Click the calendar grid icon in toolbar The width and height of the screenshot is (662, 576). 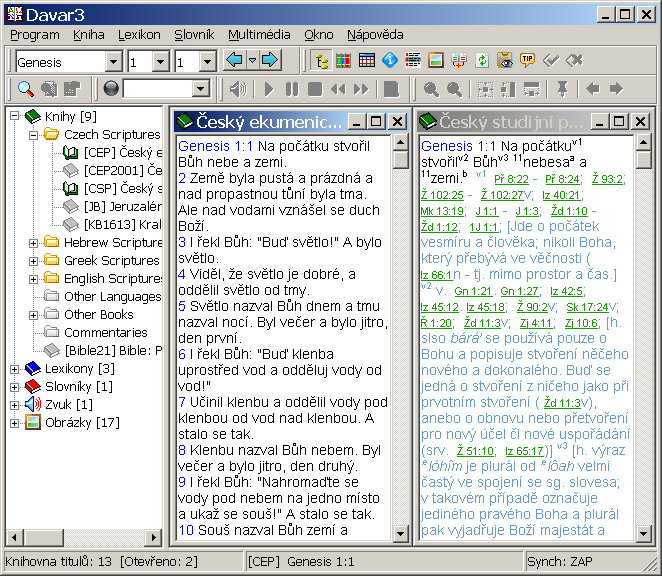point(367,60)
